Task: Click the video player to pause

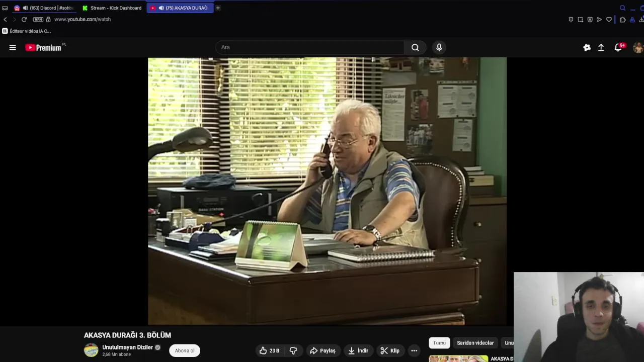Action: point(327,191)
